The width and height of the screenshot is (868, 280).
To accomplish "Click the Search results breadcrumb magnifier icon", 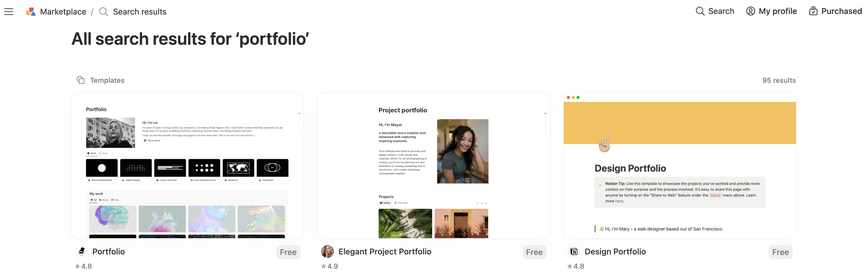I will [103, 12].
